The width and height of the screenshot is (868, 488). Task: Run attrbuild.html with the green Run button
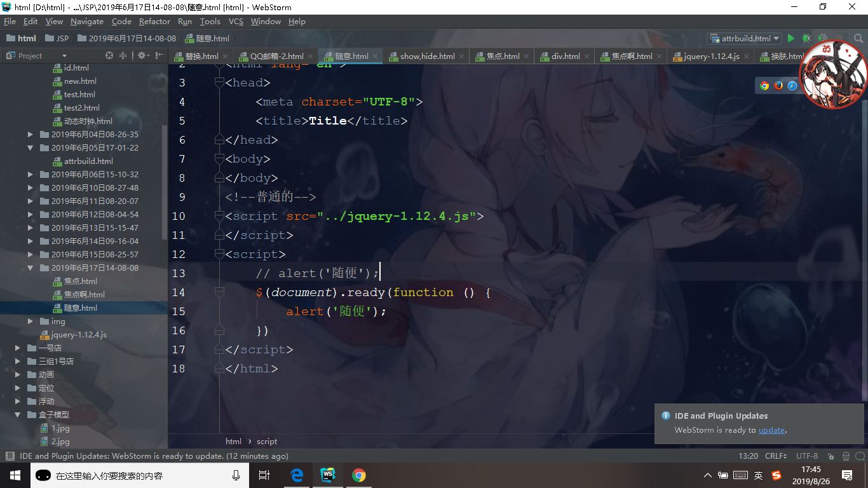pyautogui.click(x=791, y=39)
